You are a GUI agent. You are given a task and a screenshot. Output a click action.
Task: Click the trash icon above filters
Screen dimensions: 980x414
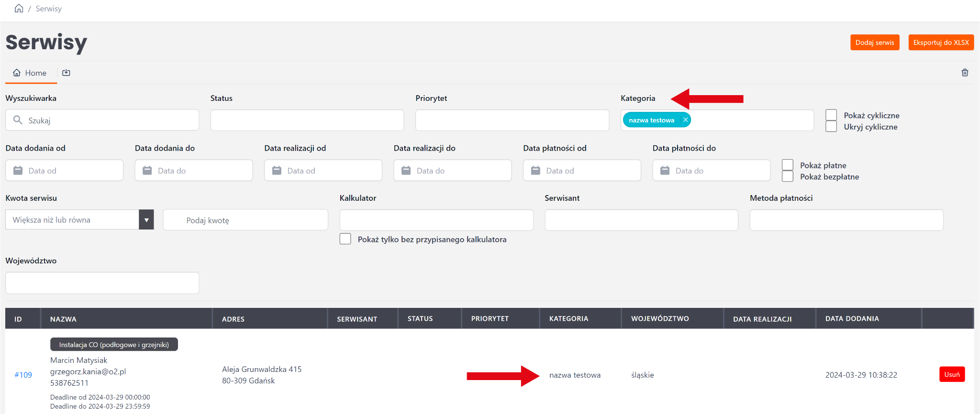(x=965, y=73)
